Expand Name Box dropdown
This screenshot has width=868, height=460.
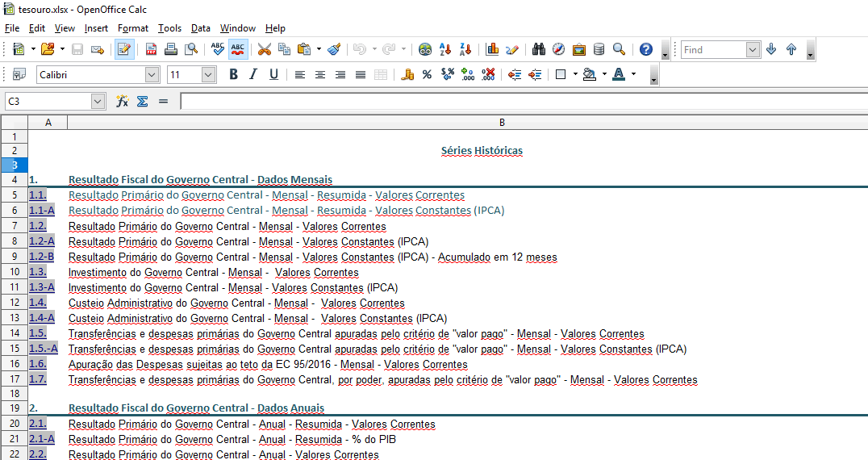98,102
